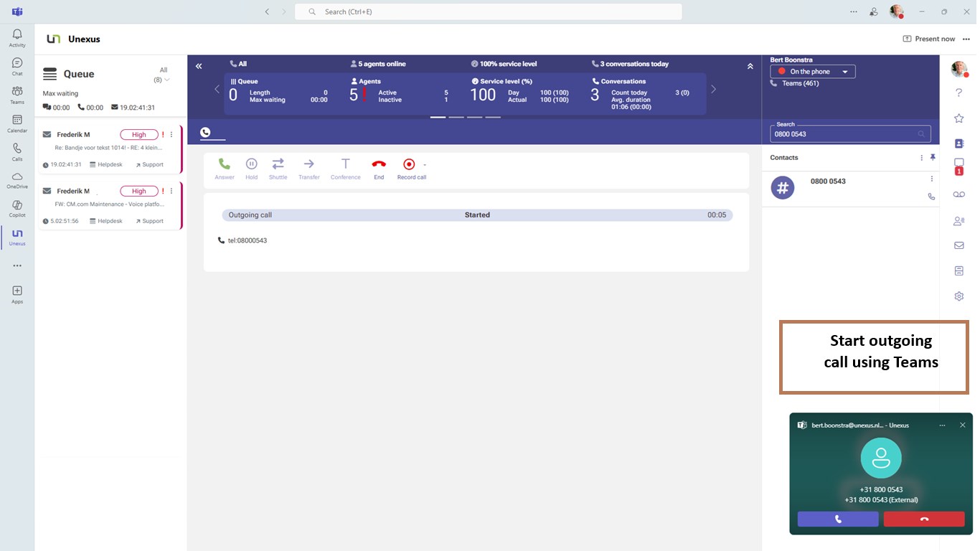Open the On the phone status dropdown
The width and height of the screenshot is (980, 551).
813,72
